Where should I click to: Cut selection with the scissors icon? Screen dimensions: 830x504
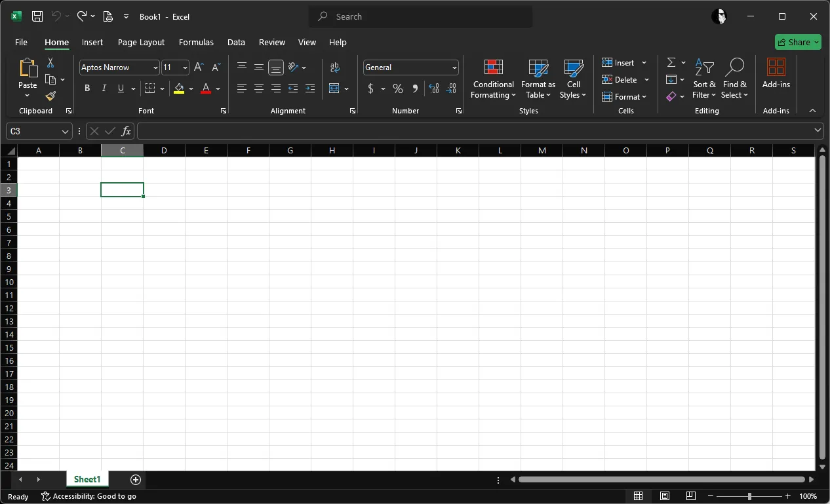coord(50,63)
